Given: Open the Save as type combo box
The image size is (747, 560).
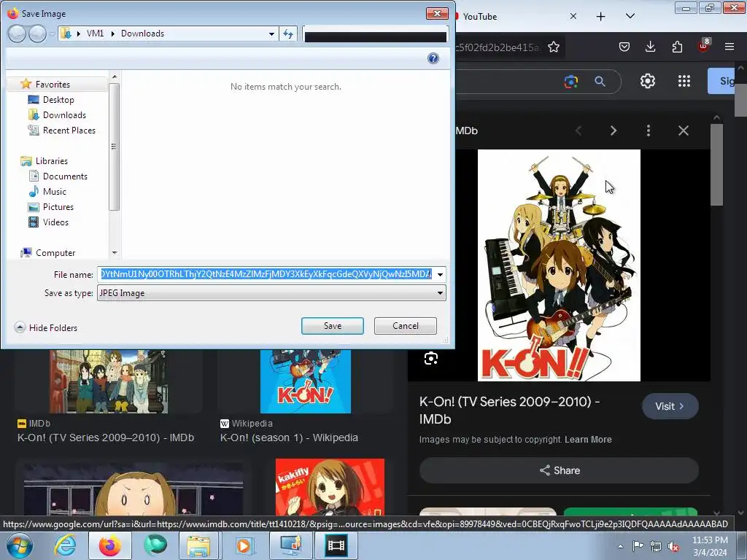Looking at the screenshot, I should pyautogui.click(x=271, y=293).
